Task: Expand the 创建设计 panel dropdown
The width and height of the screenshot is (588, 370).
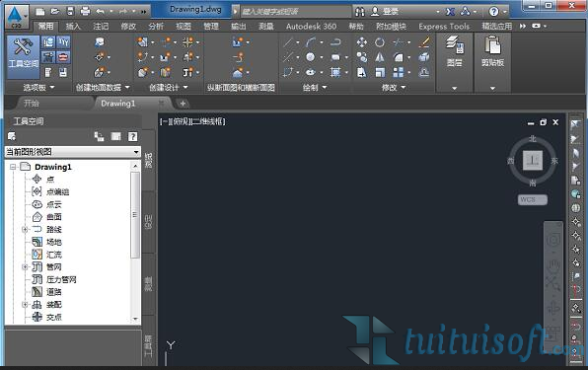Action: point(169,88)
